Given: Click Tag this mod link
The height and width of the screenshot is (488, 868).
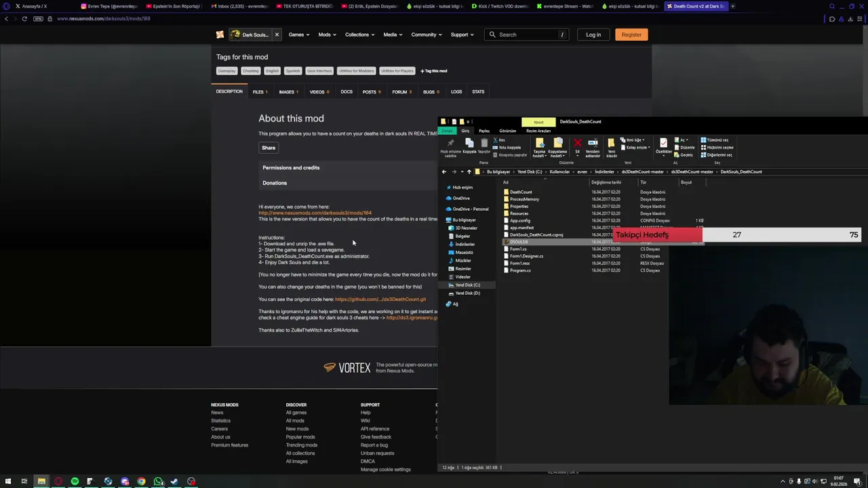Looking at the screenshot, I should point(433,70).
